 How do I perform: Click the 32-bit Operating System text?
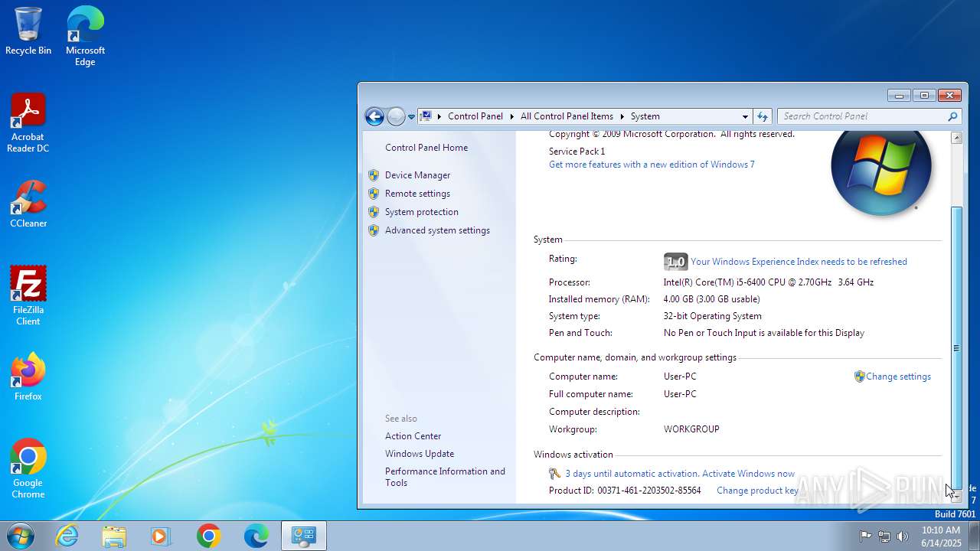coord(712,316)
